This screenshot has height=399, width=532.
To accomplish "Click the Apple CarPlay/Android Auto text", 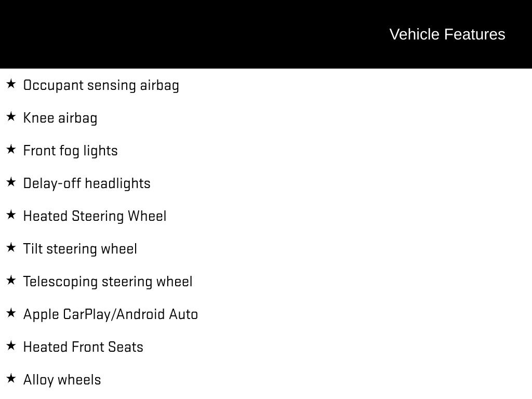I will [x=111, y=314].
